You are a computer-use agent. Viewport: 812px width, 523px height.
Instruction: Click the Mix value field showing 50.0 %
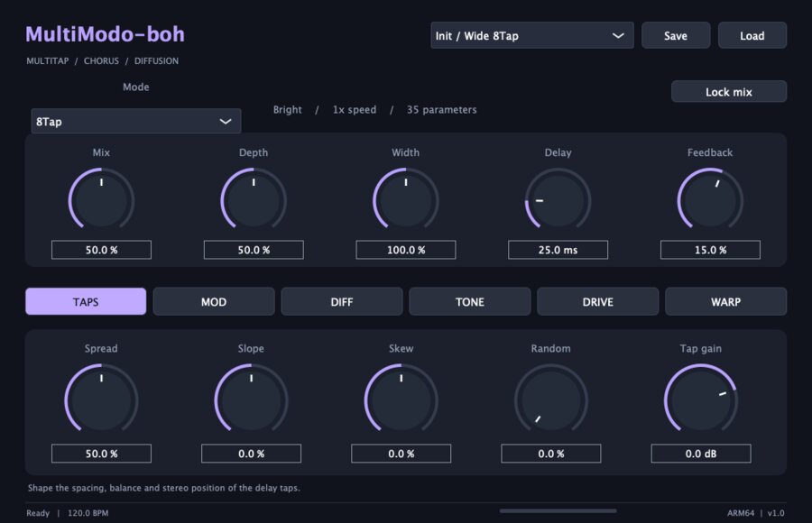[101, 250]
